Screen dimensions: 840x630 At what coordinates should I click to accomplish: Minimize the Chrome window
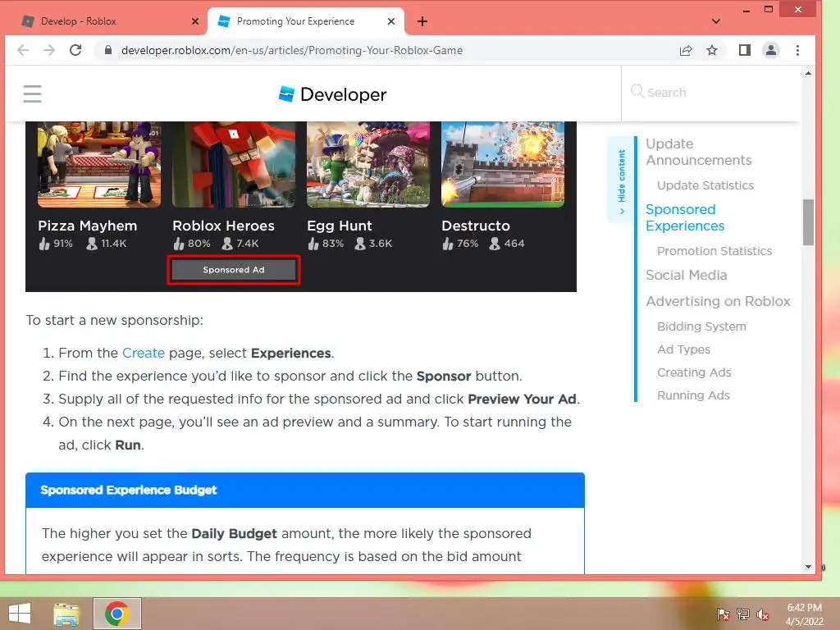tap(746, 10)
